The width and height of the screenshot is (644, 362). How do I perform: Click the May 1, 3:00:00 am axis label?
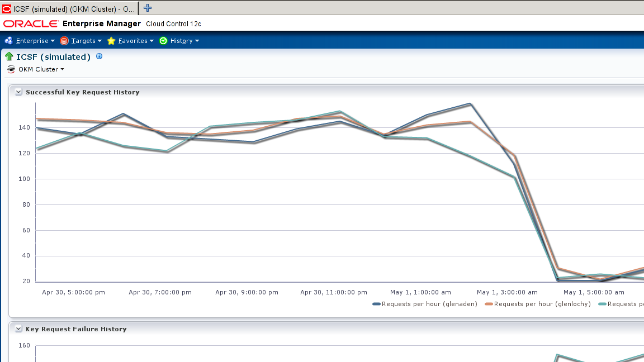(x=507, y=292)
